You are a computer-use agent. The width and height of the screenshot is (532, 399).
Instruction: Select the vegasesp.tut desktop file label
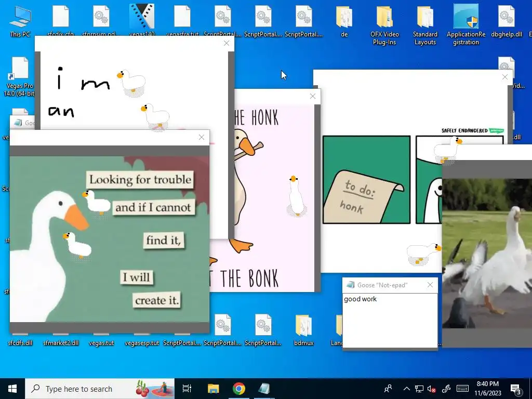click(x=142, y=343)
